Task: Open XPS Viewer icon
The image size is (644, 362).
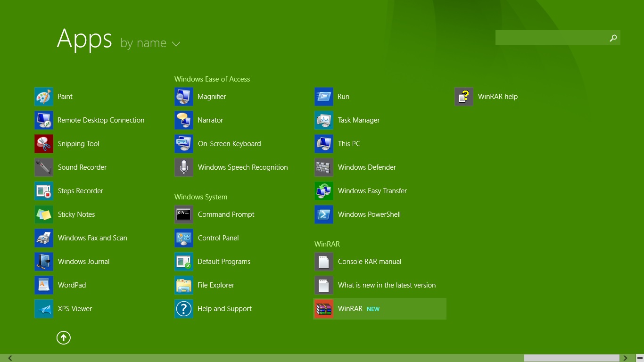Action: (x=44, y=309)
